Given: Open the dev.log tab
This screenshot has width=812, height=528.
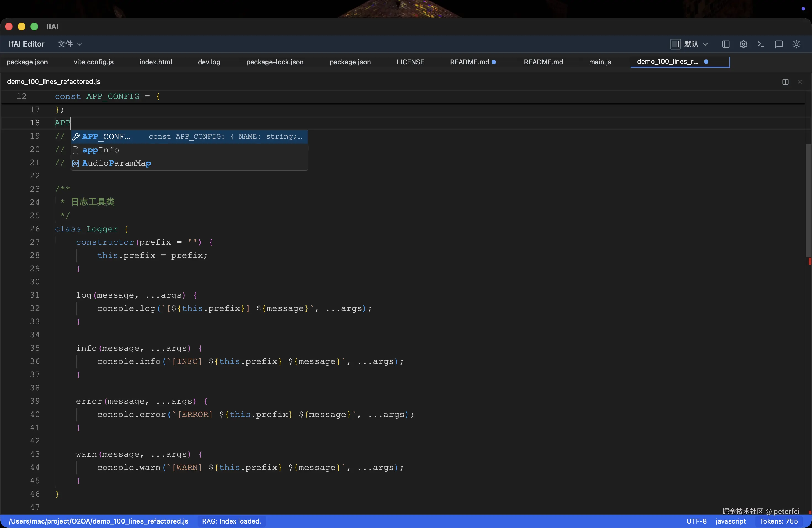Looking at the screenshot, I should pos(209,62).
